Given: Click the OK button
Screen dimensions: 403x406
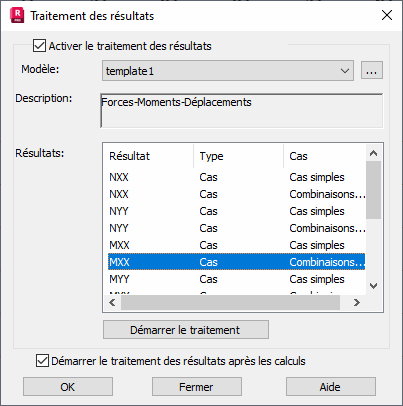Looking at the screenshot, I should tap(68, 387).
